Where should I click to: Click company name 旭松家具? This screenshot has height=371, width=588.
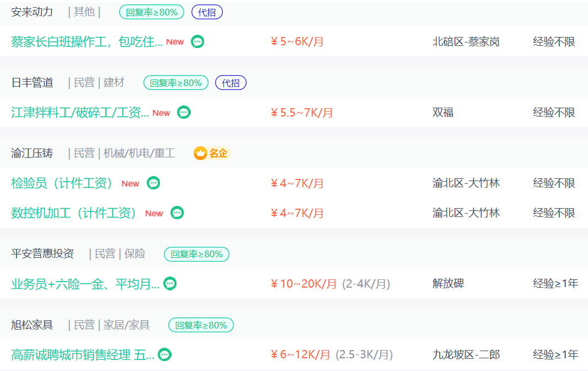[x=32, y=325]
